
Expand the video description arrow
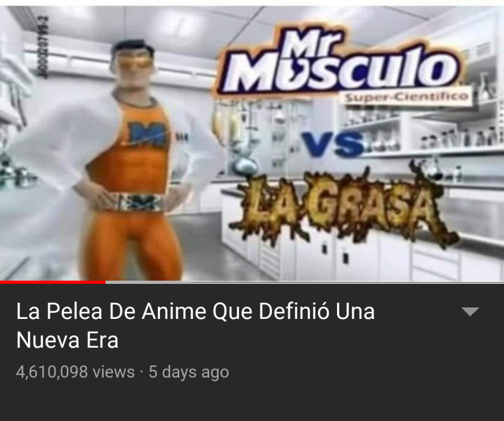tap(470, 311)
